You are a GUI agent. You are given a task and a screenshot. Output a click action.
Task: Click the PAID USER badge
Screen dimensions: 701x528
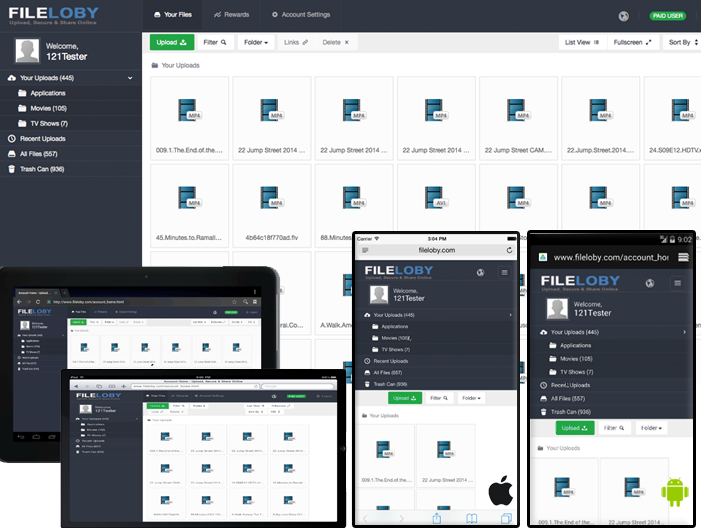(667, 16)
